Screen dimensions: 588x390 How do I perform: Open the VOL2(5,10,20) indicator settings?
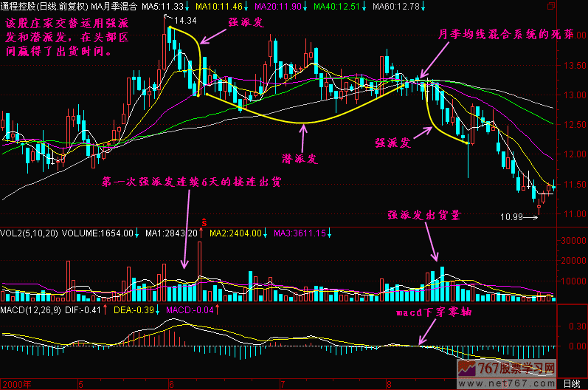[30, 233]
